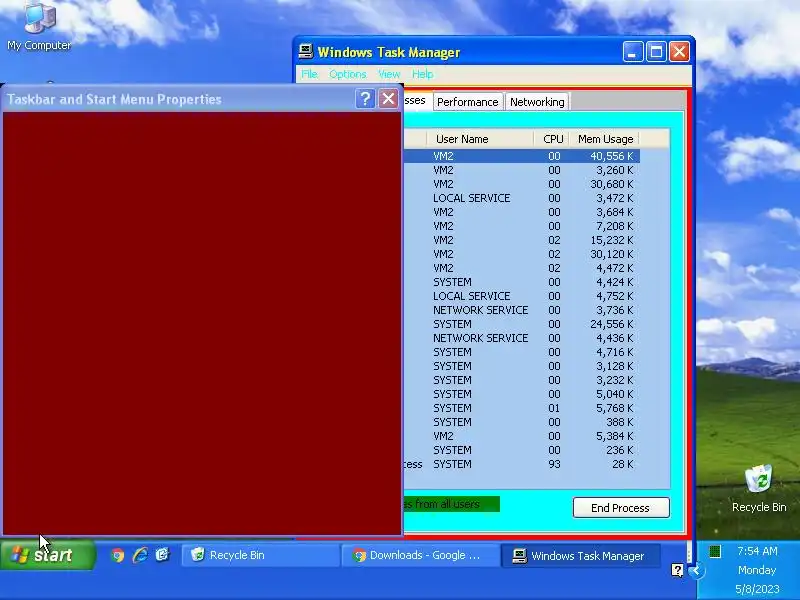Screen dimensions: 800x600
Task: Select the process row using 15,232 K
Action: (521, 240)
